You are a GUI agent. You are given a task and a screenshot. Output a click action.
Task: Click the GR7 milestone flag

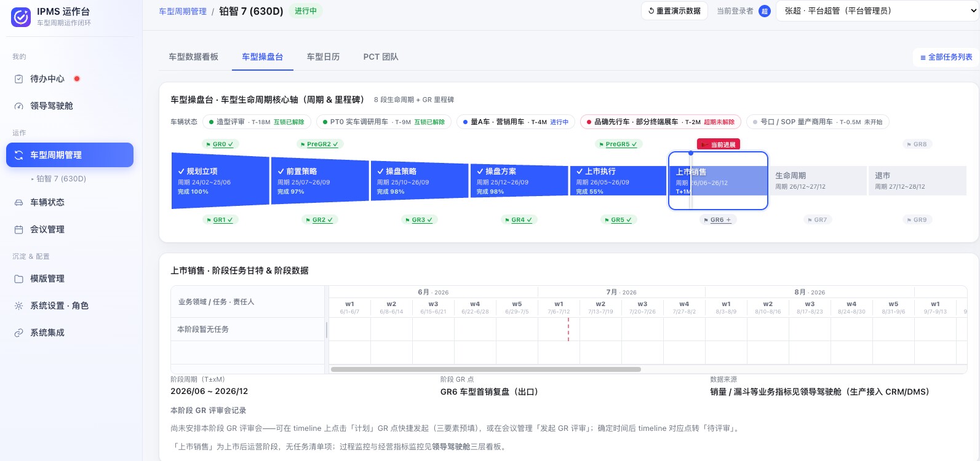click(818, 219)
